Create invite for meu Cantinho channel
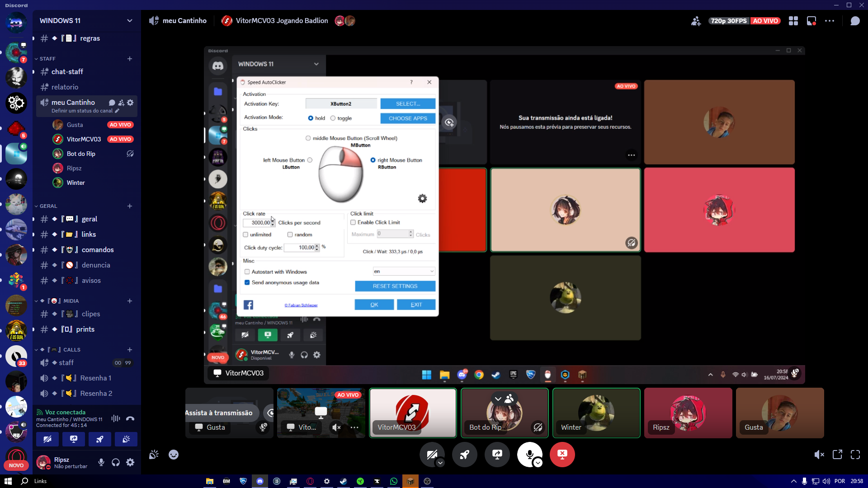868x488 pixels. pyautogui.click(x=121, y=103)
